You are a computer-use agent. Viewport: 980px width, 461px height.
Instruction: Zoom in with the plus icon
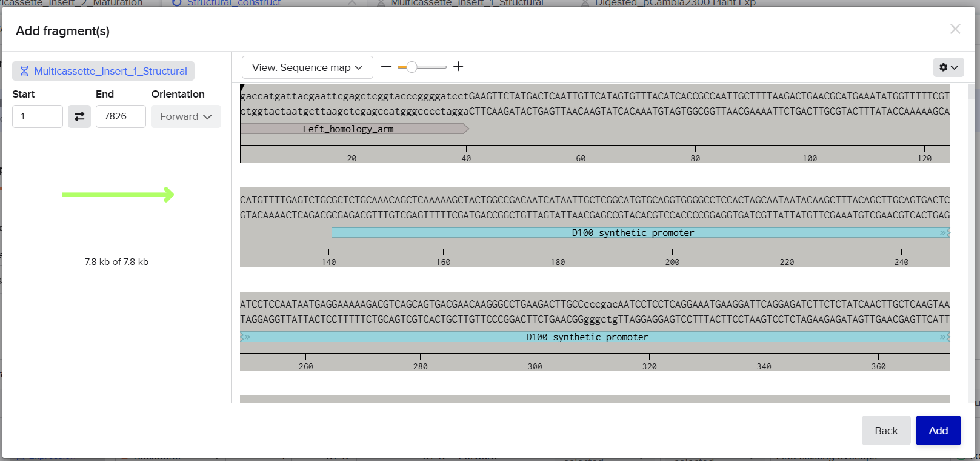click(x=458, y=67)
